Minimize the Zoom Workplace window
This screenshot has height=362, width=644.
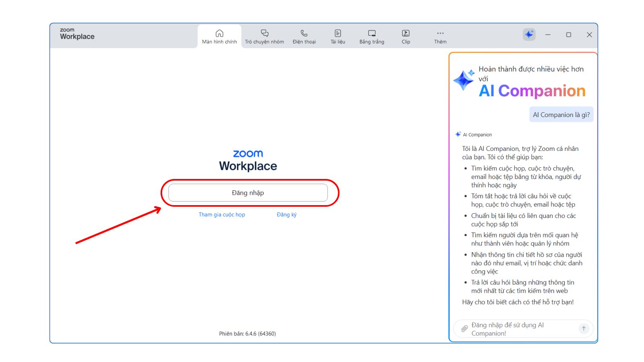point(548,35)
